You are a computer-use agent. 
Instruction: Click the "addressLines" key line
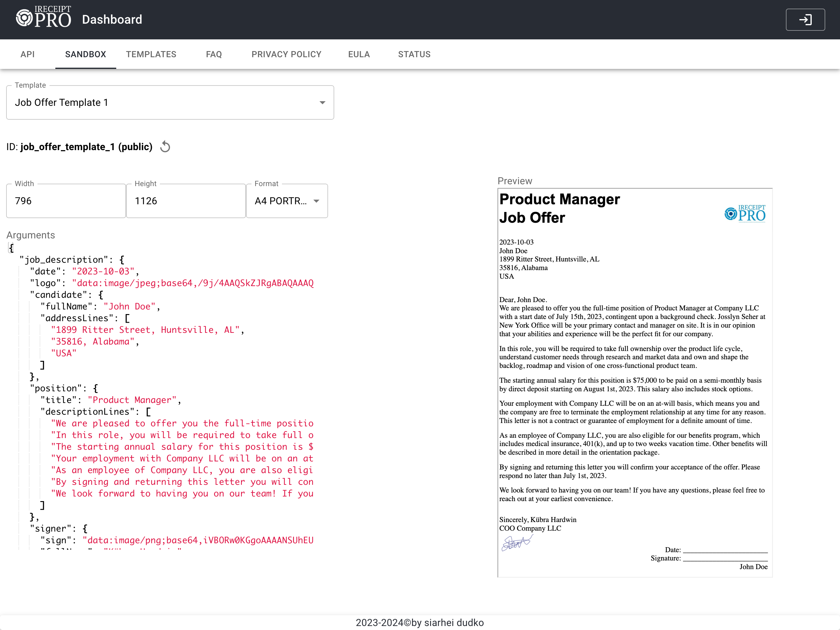point(85,318)
